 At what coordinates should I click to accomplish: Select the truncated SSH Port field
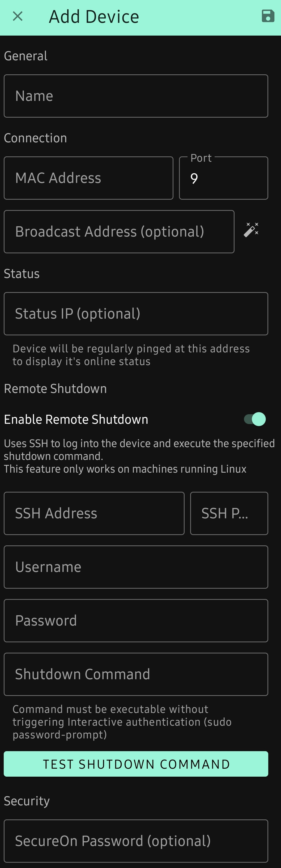[x=229, y=513]
